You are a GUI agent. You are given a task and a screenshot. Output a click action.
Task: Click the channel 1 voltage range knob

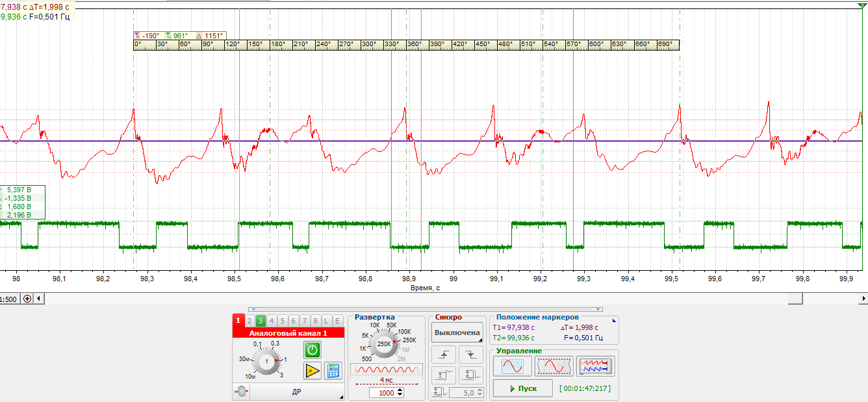[x=266, y=360]
